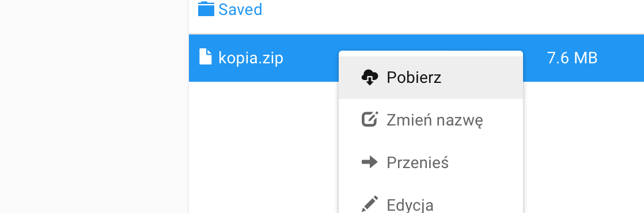Click the rename icon beside Zmień nazwę
Image resolution: width=644 pixels, height=213 pixels.
coord(370,119)
